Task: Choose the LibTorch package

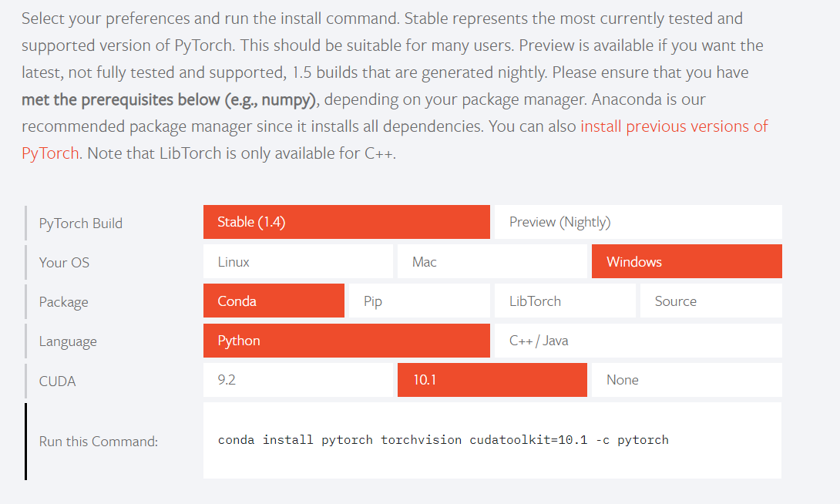Action: coord(565,301)
